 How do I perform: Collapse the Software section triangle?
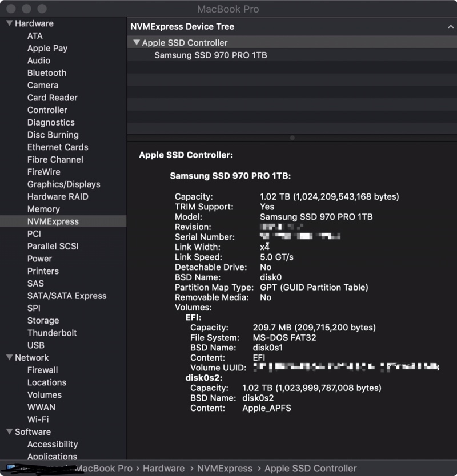(9, 431)
